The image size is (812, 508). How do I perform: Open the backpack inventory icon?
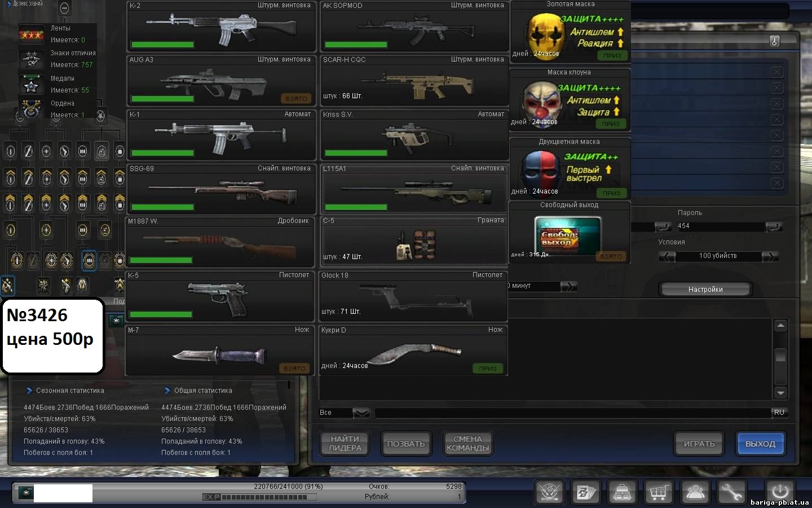click(x=622, y=492)
